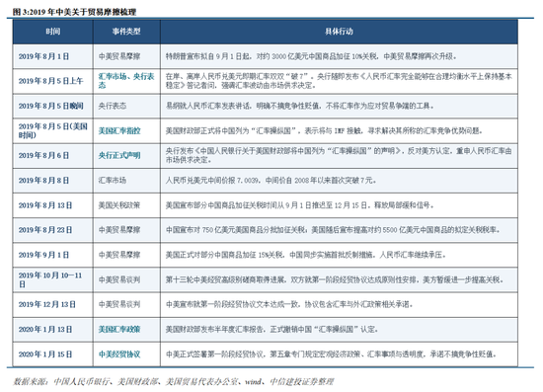543x392 pixels.
Task: Click 中美贸易摩擦 in the August 23 row
Action: click(119, 230)
